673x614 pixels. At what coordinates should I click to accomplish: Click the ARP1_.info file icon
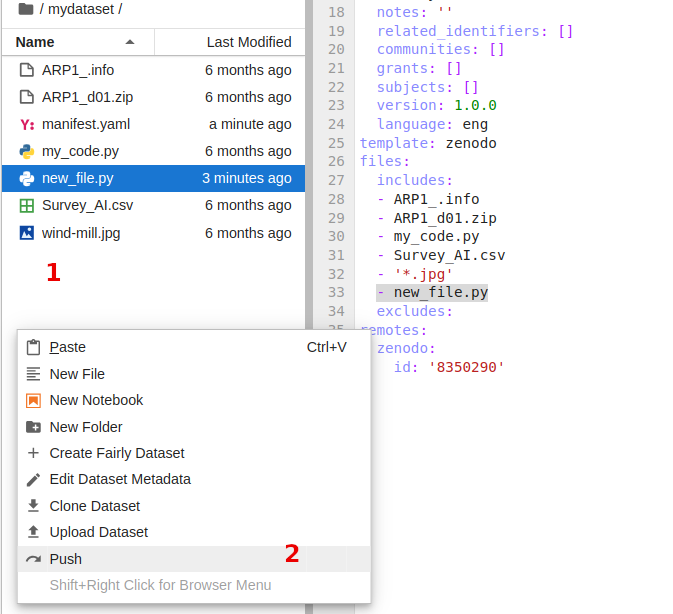coord(27,70)
